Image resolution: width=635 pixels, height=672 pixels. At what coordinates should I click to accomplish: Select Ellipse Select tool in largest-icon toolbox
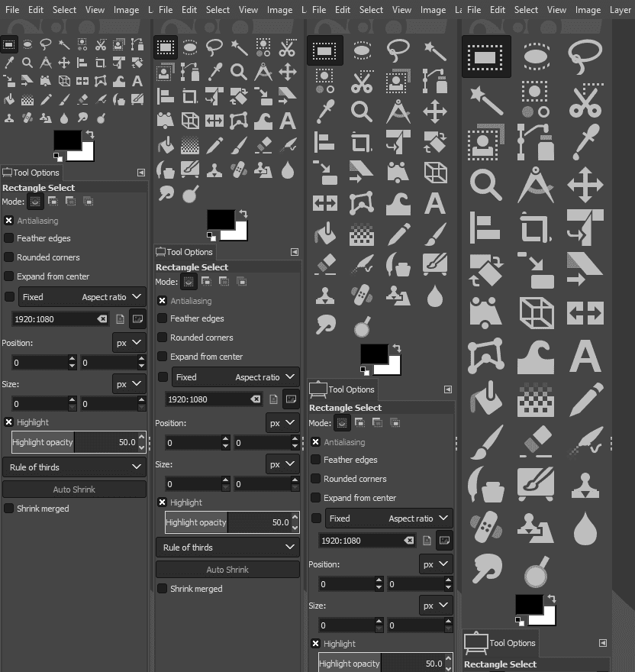tap(536, 57)
